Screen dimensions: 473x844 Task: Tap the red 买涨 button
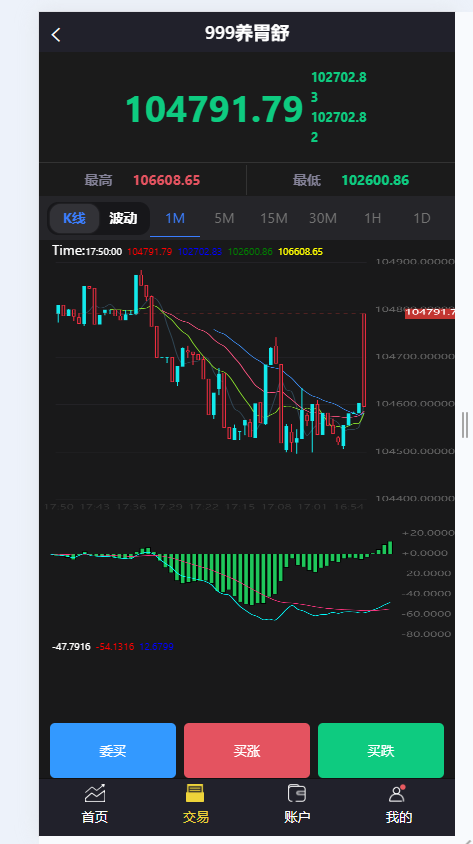[x=247, y=750]
